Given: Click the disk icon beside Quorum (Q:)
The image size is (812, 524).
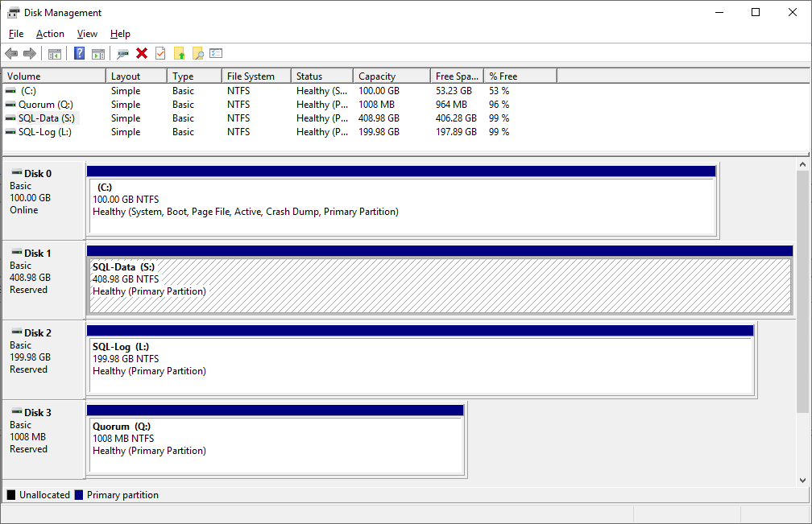Looking at the screenshot, I should pos(10,104).
